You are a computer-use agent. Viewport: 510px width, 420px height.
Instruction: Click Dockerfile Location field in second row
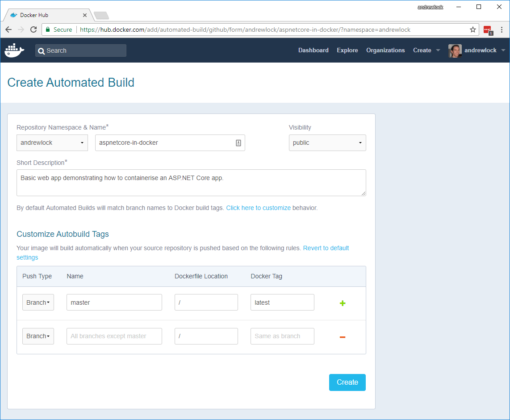click(x=206, y=336)
